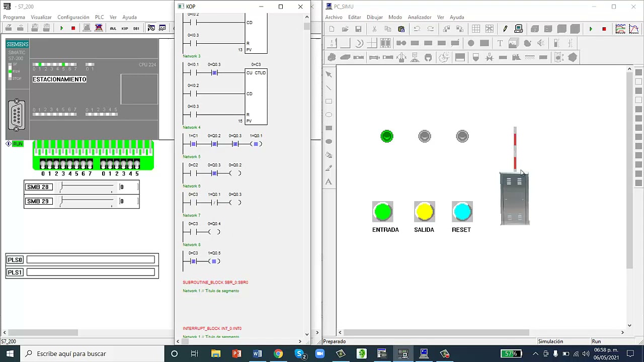Click the yellow SALIDA pushbutton
644x362 pixels.
tap(424, 212)
